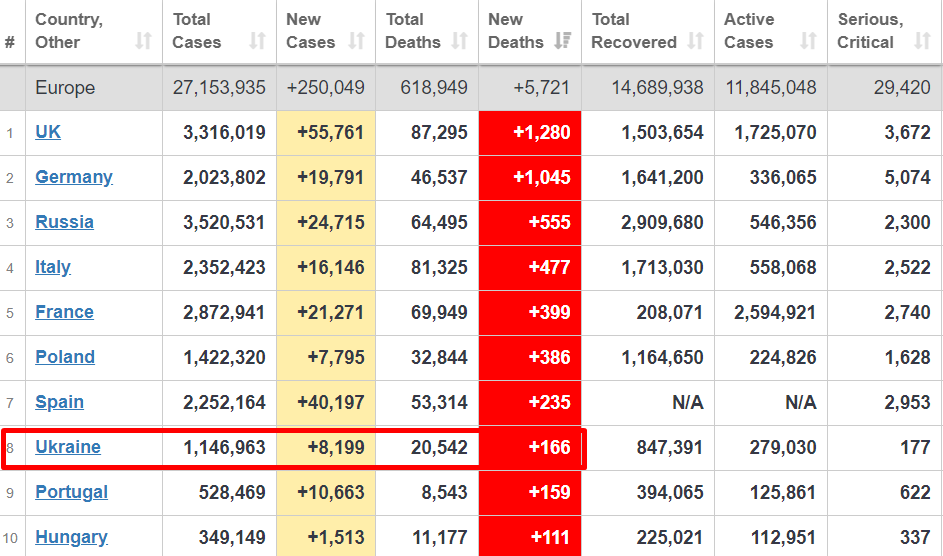Click active sort icon in New Deaths header
Image resolution: width=943 pixels, height=556 pixels.
coord(562,42)
